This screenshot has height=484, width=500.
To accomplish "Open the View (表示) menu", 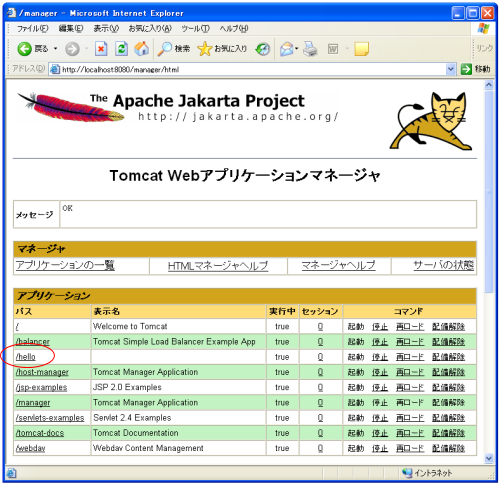I will pyautogui.click(x=106, y=29).
